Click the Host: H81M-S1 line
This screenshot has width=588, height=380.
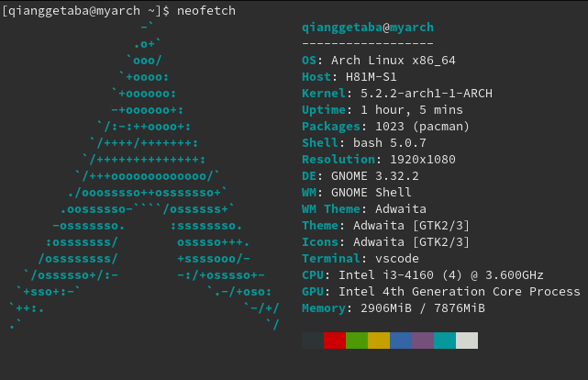pyautogui.click(x=349, y=77)
